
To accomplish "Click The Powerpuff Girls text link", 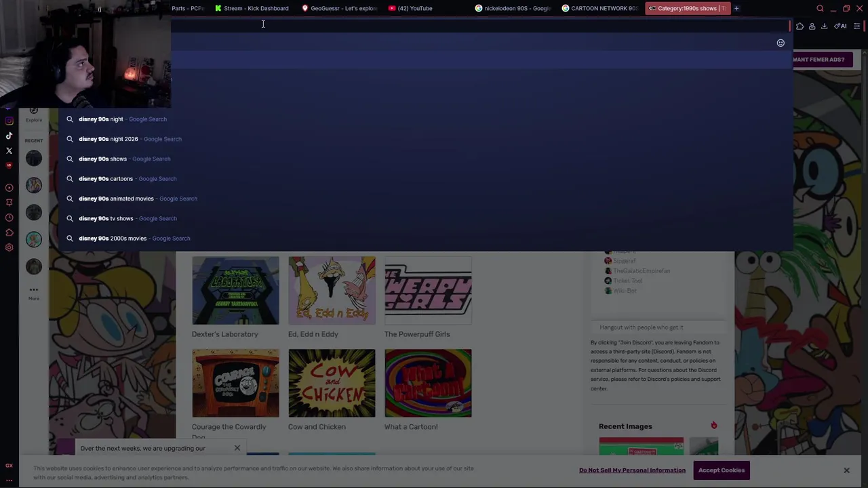I will 417,334.
